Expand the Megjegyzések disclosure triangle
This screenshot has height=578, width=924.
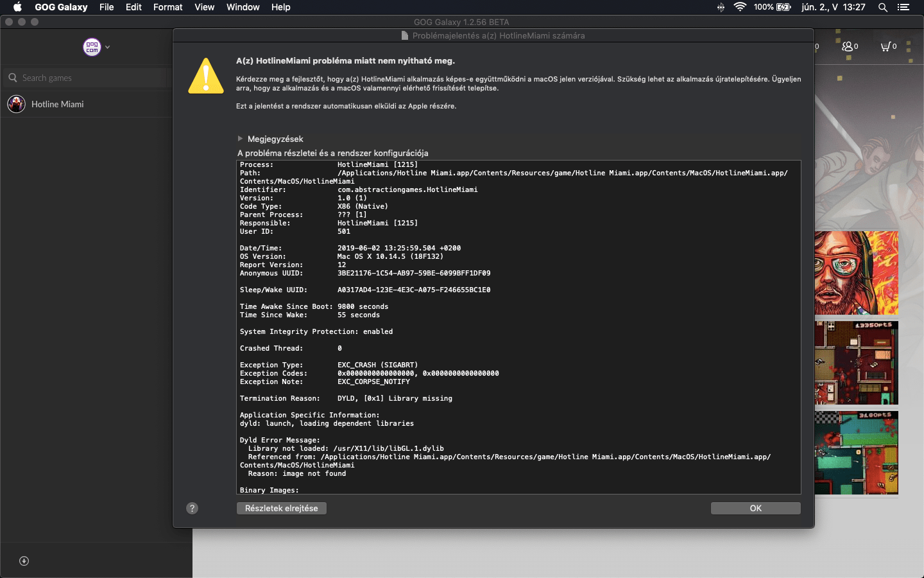click(x=240, y=139)
